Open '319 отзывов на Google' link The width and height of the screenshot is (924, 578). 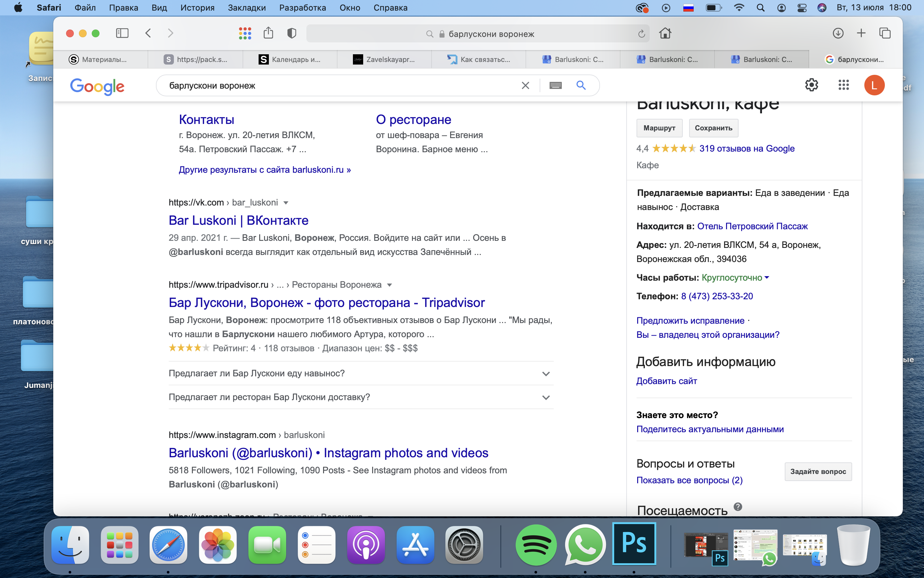(x=747, y=148)
